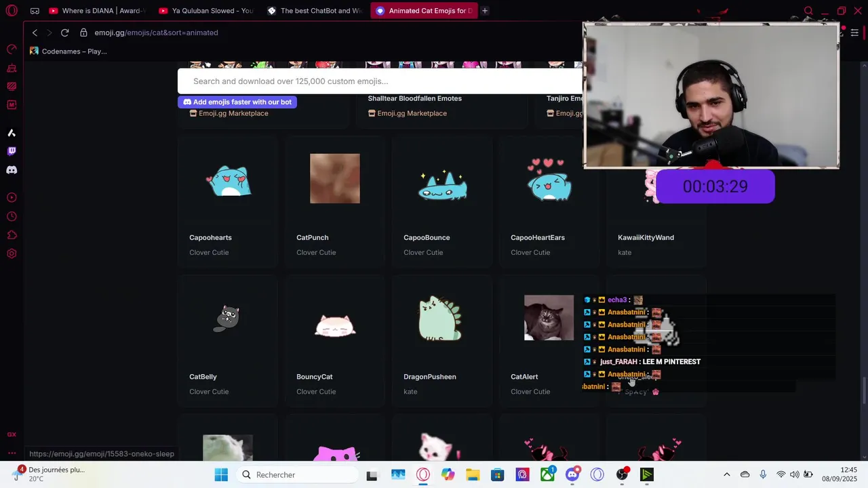
Task: Open Discord panel in sidebar
Action: [12, 170]
